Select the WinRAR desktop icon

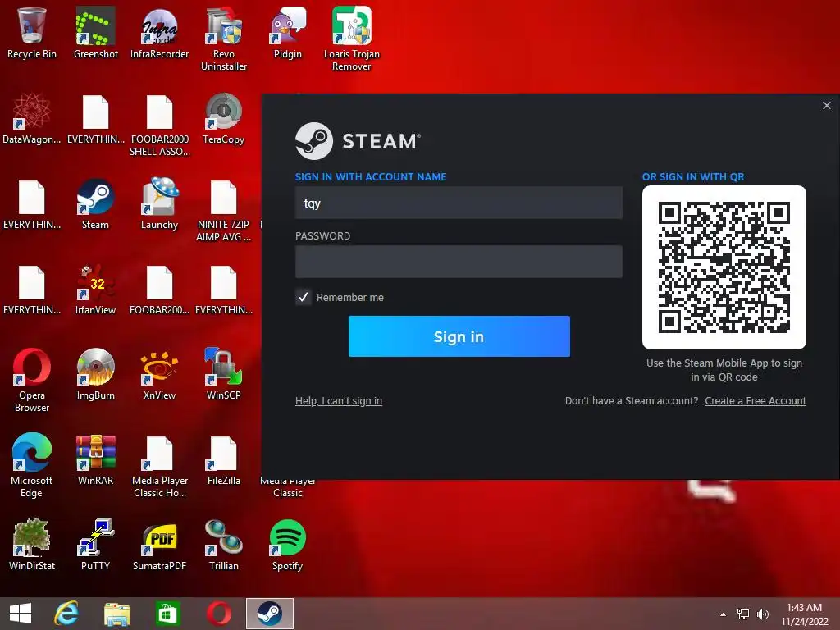click(95, 459)
